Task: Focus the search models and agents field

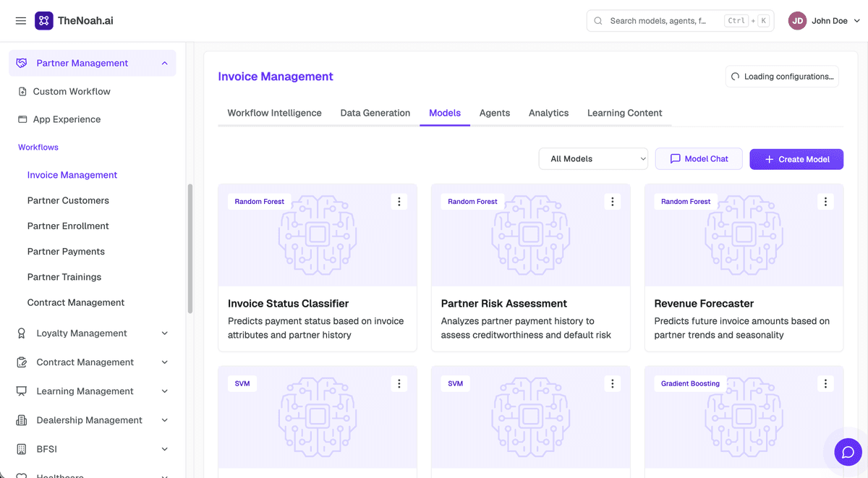Action: (680, 21)
